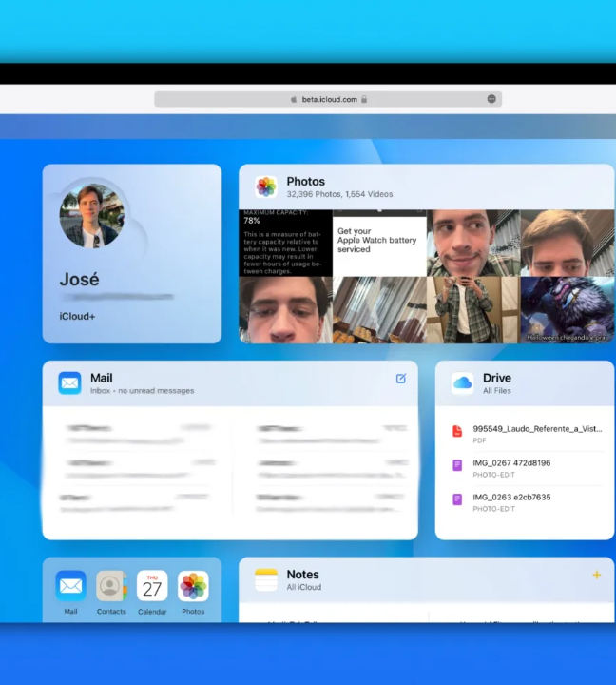Open the bakery display photo
616x685 pixels.
[x=379, y=310]
